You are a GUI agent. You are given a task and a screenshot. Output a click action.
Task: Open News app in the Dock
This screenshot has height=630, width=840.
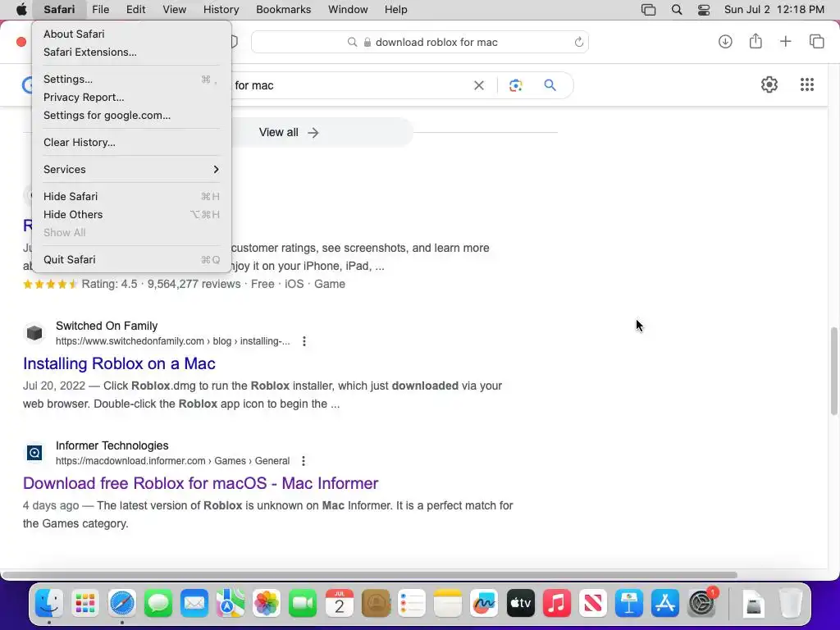(x=593, y=603)
